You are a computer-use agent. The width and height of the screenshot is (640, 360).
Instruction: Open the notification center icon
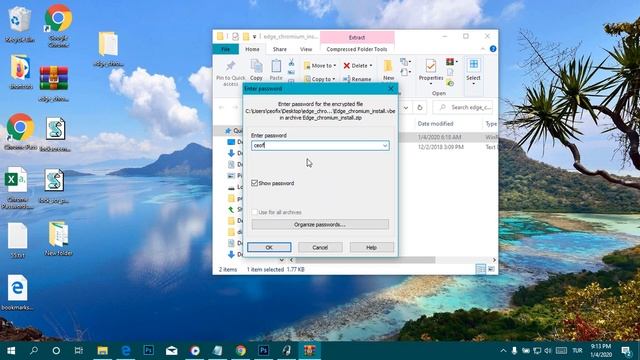tap(626, 351)
